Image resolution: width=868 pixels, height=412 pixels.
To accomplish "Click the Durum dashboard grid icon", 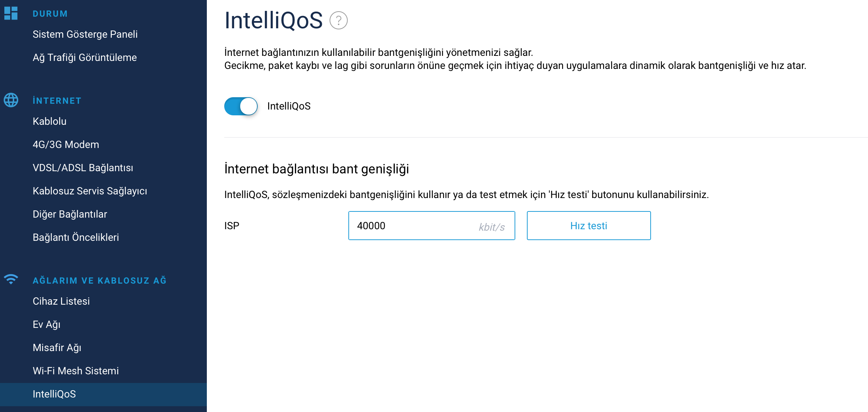I will coord(11,13).
